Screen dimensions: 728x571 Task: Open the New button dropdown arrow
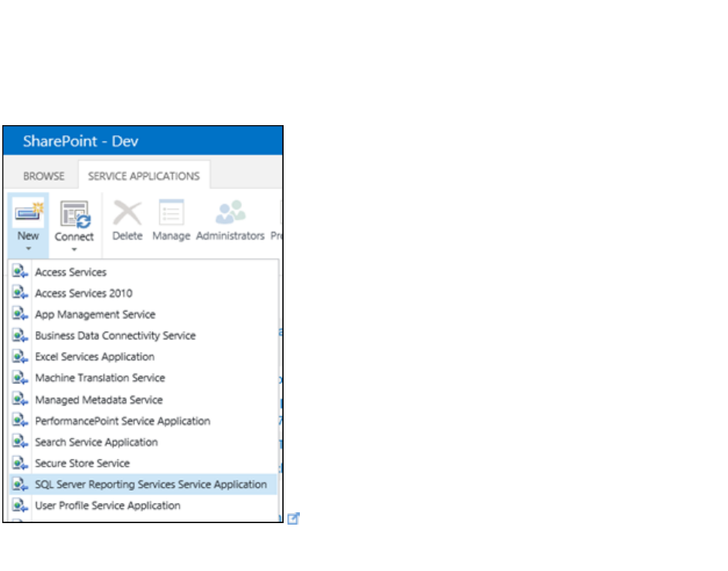[29, 249]
